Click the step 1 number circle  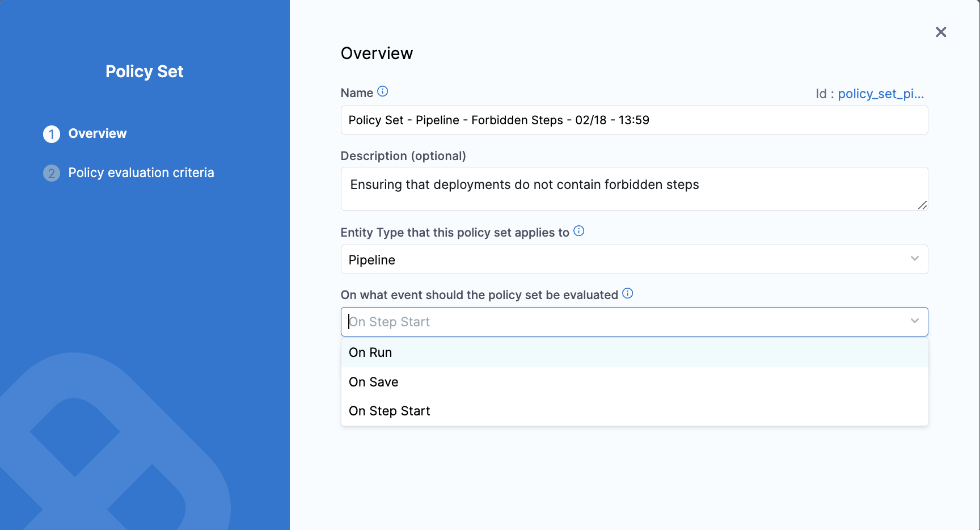(52, 134)
